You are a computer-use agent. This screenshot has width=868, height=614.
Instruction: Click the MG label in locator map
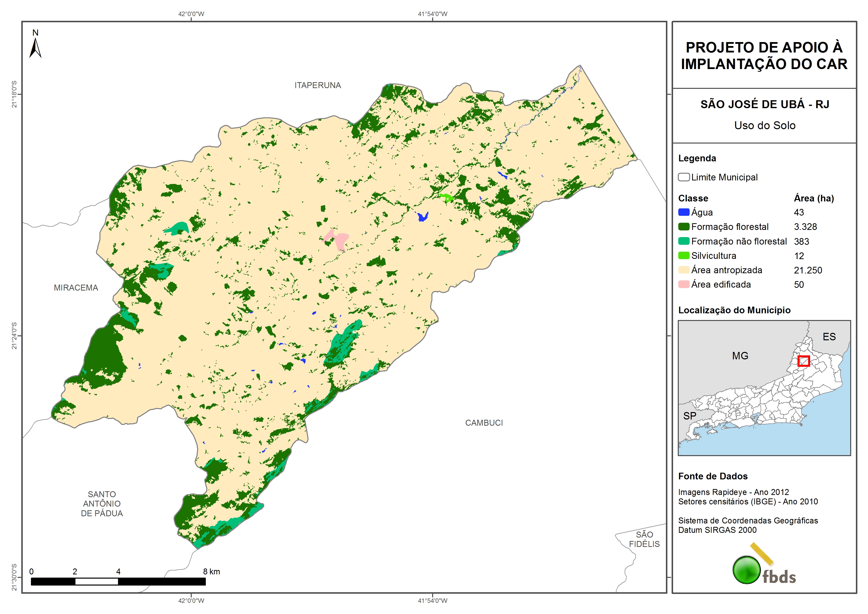(x=740, y=356)
